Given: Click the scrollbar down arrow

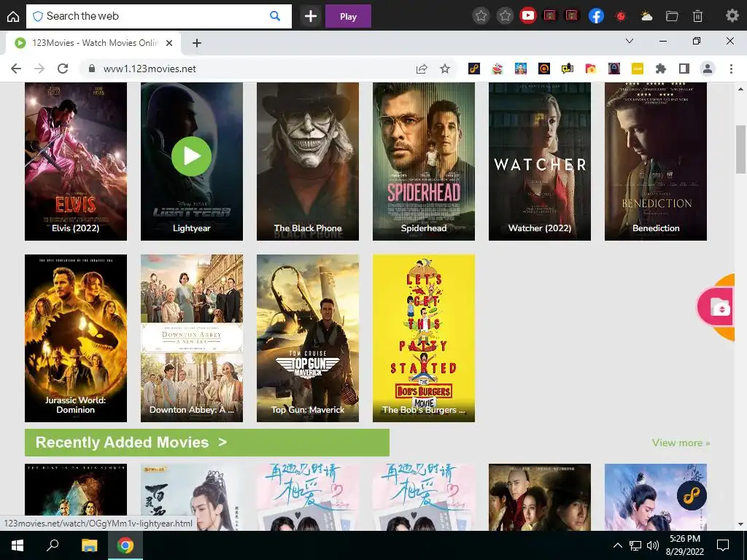Looking at the screenshot, I should (x=741, y=524).
